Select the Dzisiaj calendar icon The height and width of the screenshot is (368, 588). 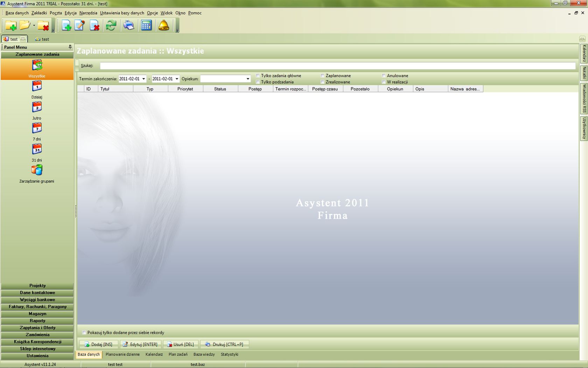[x=37, y=86]
